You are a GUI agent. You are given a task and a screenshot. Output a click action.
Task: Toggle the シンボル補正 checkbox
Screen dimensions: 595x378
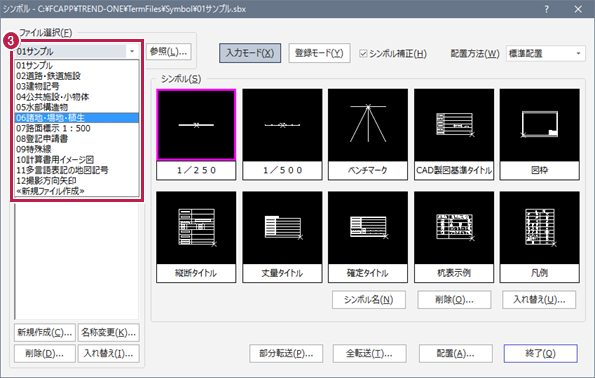[x=363, y=54]
